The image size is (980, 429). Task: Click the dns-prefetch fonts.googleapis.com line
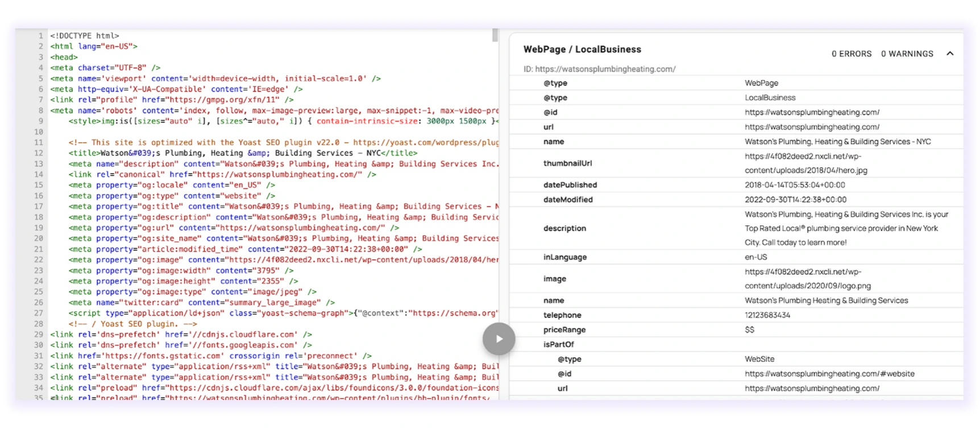181,345
